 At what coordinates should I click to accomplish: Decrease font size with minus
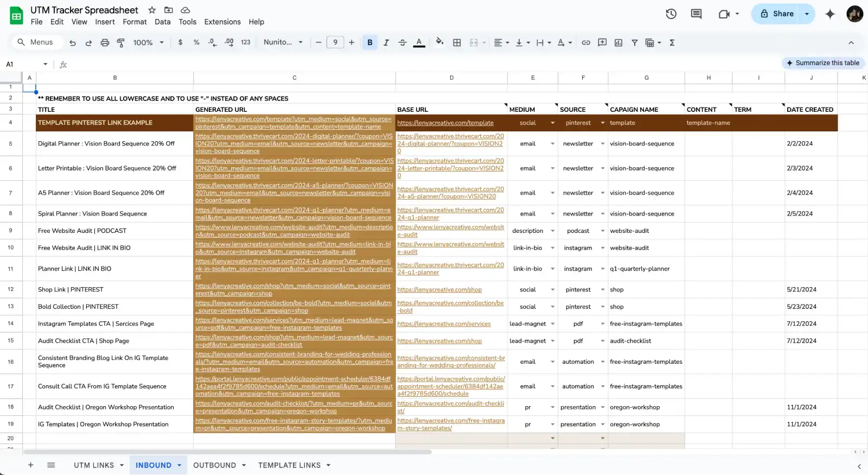click(x=318, y=42)
